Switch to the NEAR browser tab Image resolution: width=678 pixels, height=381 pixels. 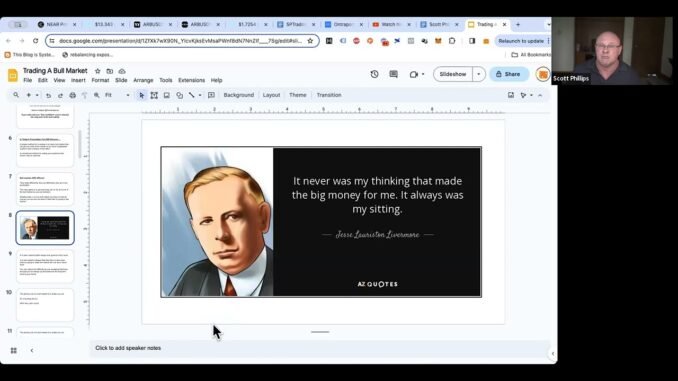pos(57,25)
